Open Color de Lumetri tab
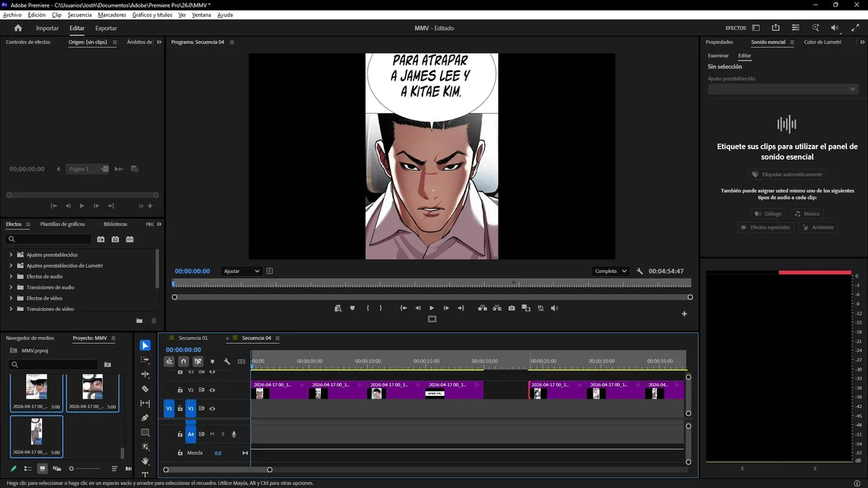Viewport: 868px width, 488px height. tap(823, 42)
